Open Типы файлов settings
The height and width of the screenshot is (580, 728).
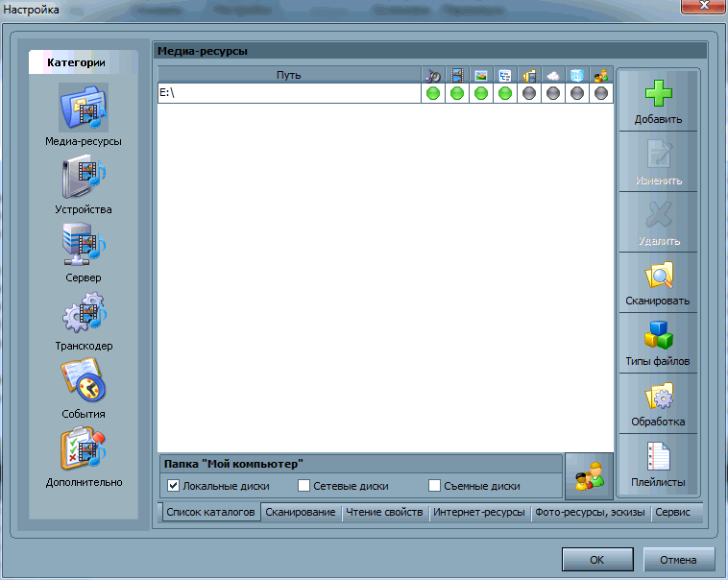coord(658,343)
